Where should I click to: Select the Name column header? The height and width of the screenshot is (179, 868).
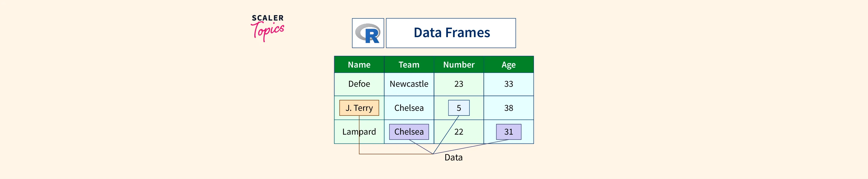359,64
